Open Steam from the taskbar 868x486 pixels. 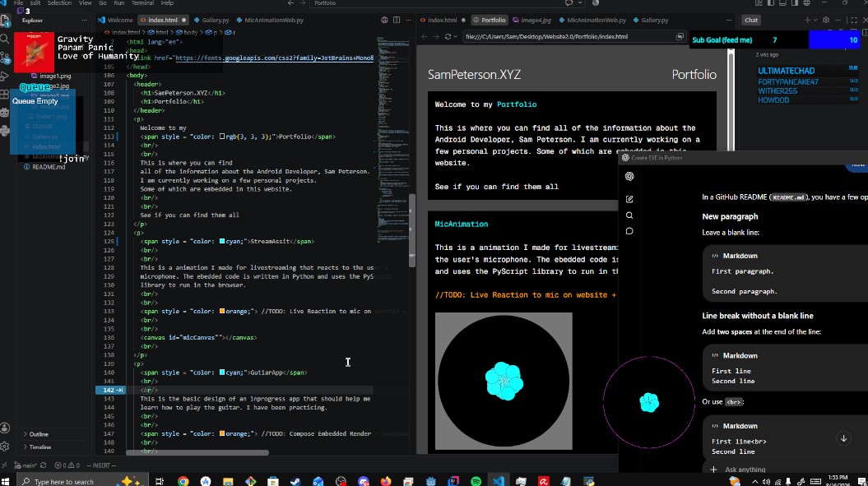coord(295,481)
